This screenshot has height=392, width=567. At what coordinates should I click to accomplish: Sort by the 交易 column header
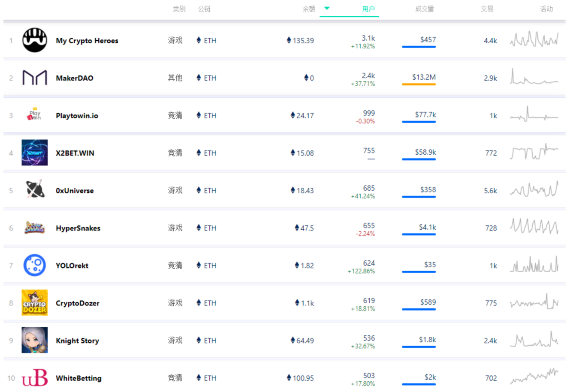click(487, 9)
